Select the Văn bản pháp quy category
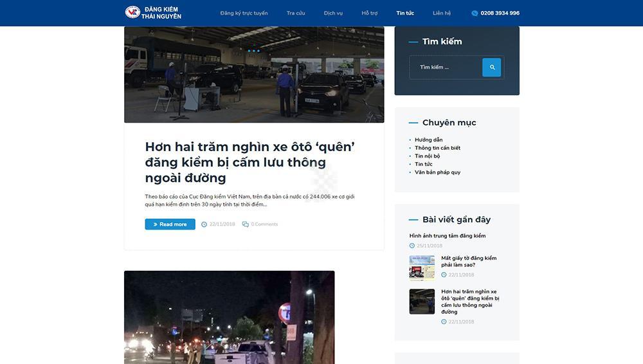This screenshot has width=643, height=364. tap(437, 172)
